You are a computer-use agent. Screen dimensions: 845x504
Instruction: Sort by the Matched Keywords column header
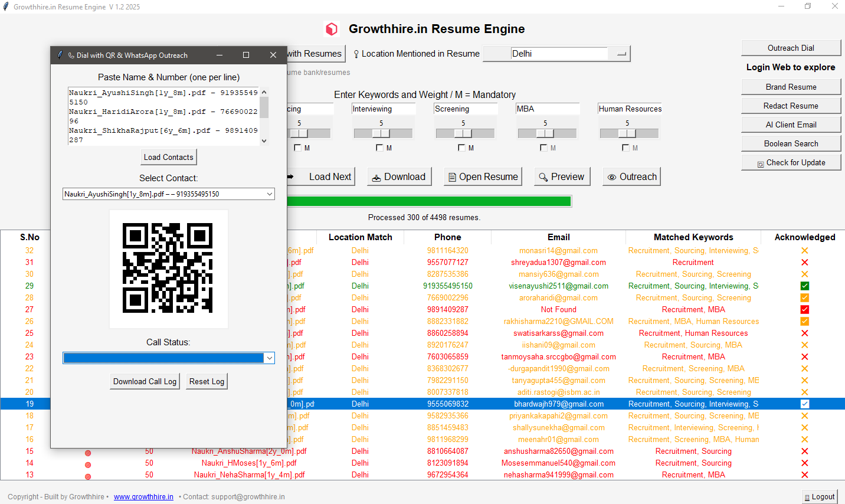pos(693,237)
